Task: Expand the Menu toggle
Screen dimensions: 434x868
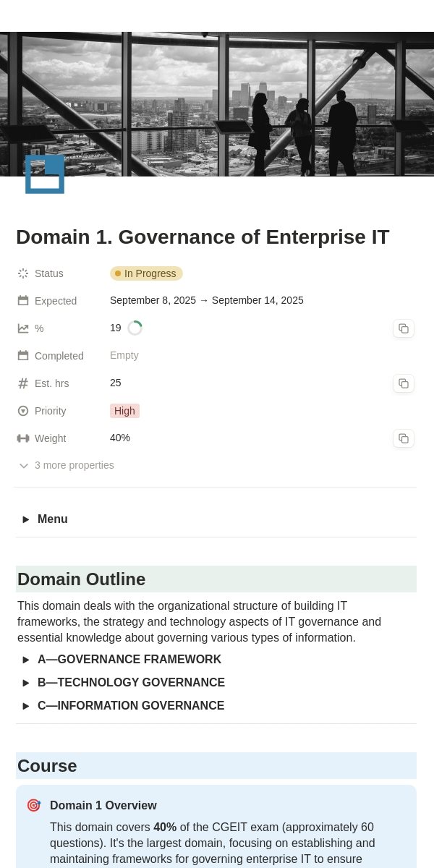Action: [26, 519]
